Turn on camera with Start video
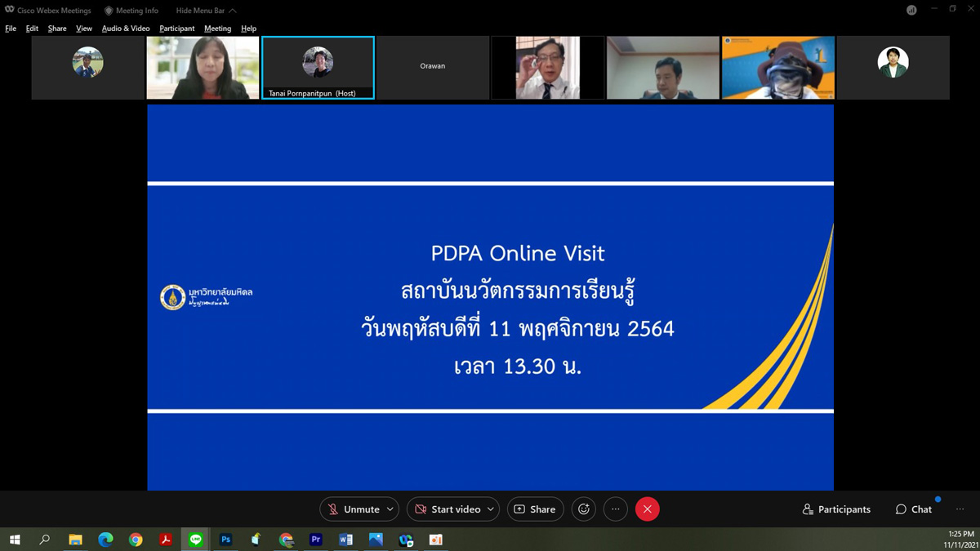This screenshot has height=551, width=980. pyautogui.click(x=448, y=509)
